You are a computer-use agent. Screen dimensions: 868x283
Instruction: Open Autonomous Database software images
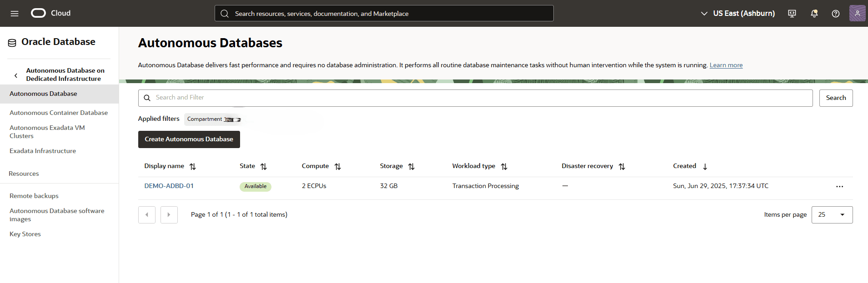57,215
